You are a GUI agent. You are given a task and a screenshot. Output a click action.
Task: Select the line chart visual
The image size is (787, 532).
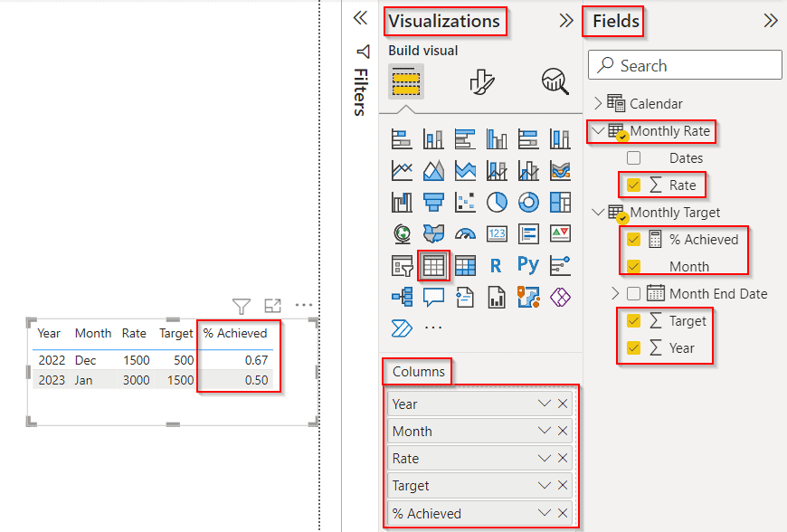pos(402,171)
